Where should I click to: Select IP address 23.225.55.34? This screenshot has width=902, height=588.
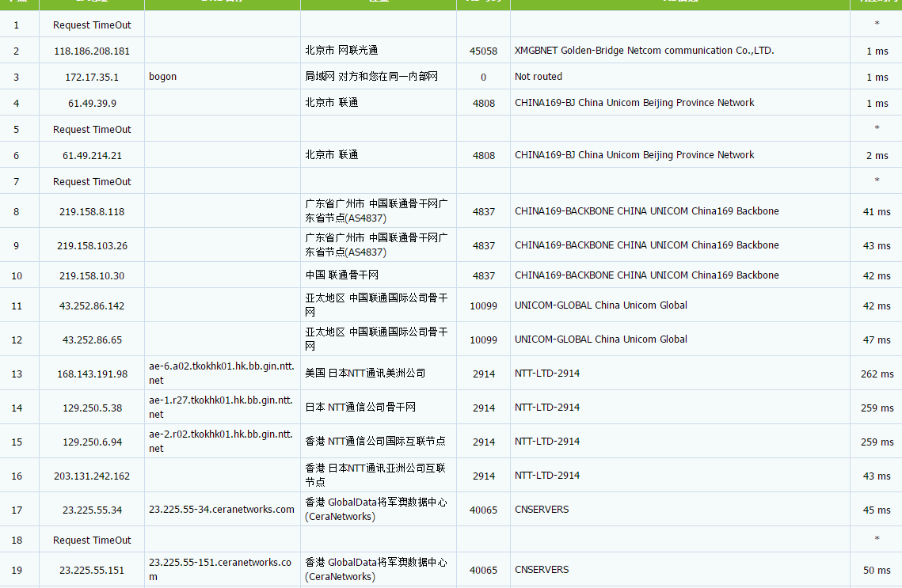point(92,510)
